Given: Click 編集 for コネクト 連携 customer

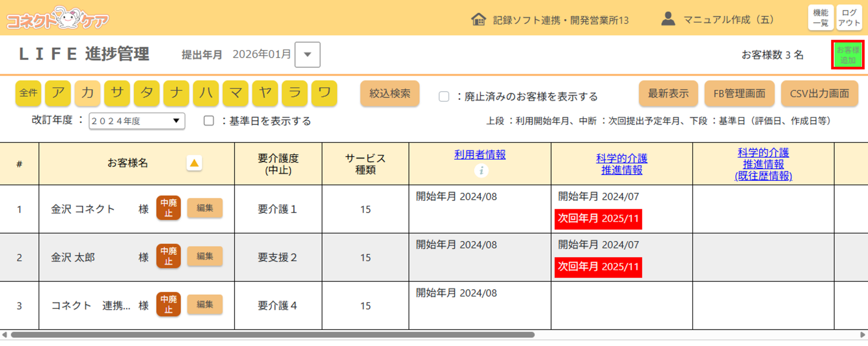Looking at the screenshot, I should click(205, 305).
